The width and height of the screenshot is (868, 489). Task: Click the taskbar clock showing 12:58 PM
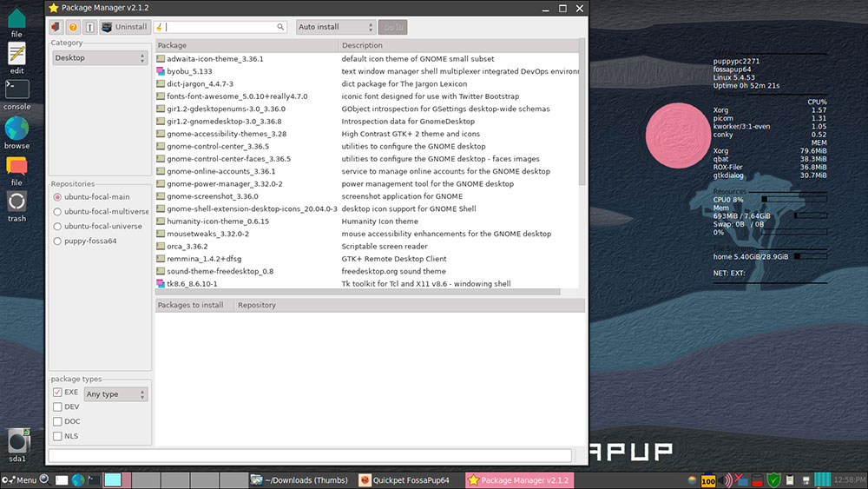click(850, 480)
